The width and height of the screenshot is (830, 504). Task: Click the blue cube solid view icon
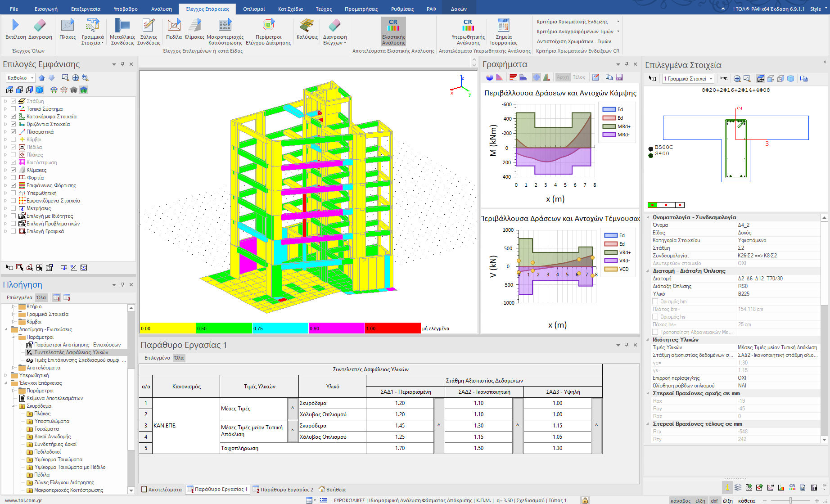pos(40,90)
